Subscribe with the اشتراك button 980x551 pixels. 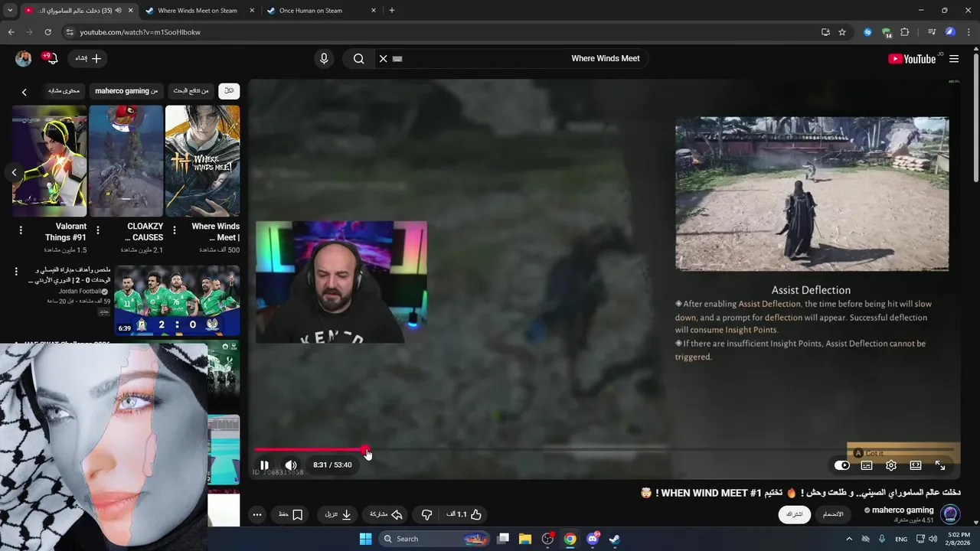795,514
